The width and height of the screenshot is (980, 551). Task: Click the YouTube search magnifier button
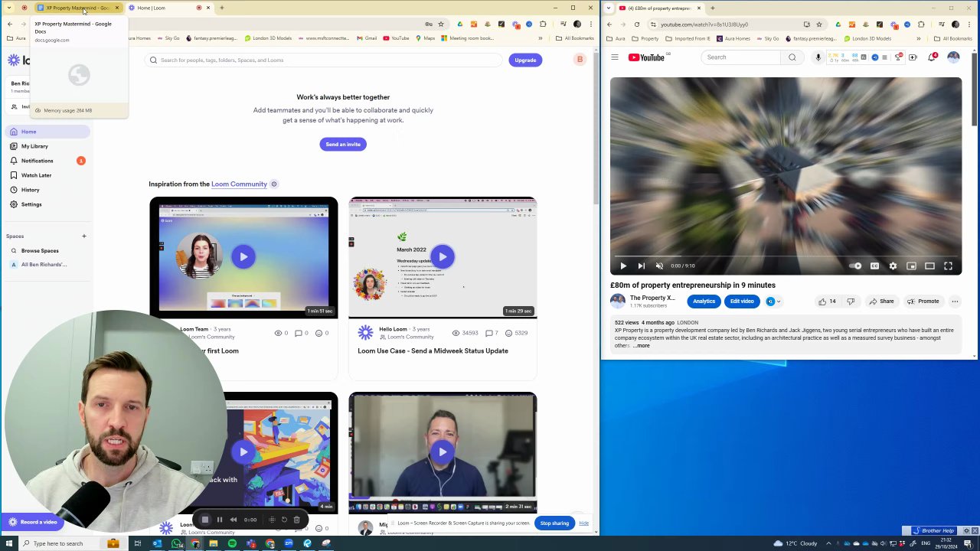point(792,57)
